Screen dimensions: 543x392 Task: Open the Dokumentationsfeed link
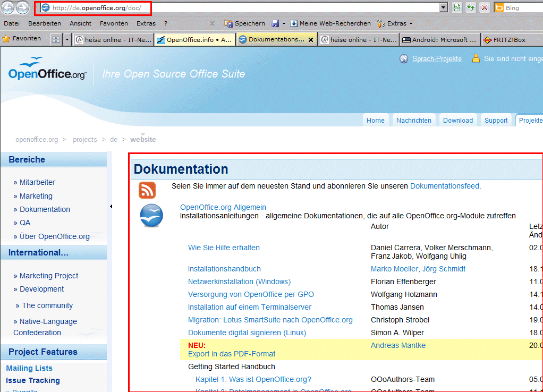[445, 186]
